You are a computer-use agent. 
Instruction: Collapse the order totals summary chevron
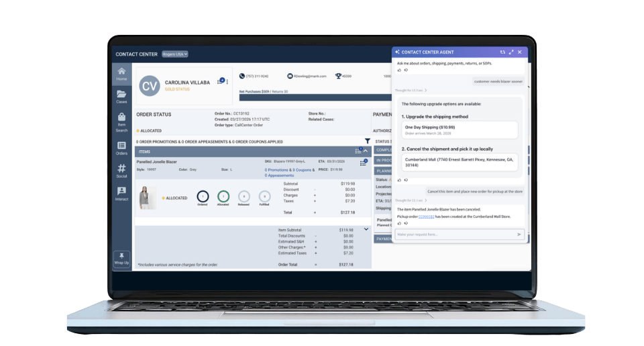tap(366, 229)
